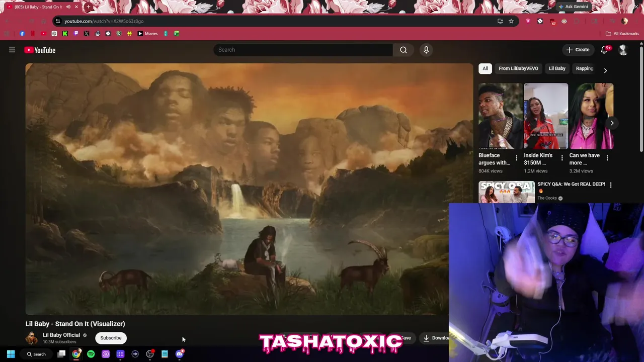Subscribe to Lil Baby Official
This screenshot has width=644, height=362.
pyautogui.click(x=111, y=338)
